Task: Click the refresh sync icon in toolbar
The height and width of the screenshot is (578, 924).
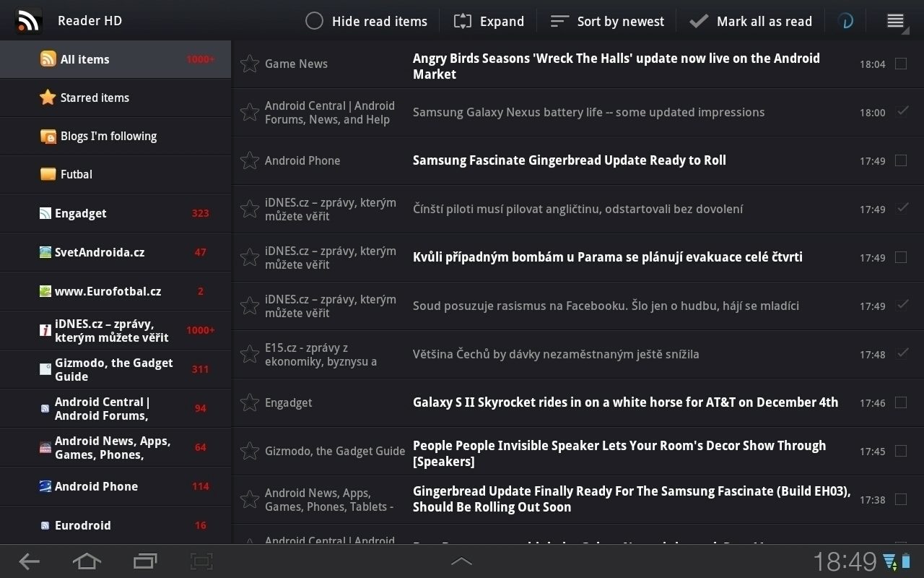Action: click(845, 21)
